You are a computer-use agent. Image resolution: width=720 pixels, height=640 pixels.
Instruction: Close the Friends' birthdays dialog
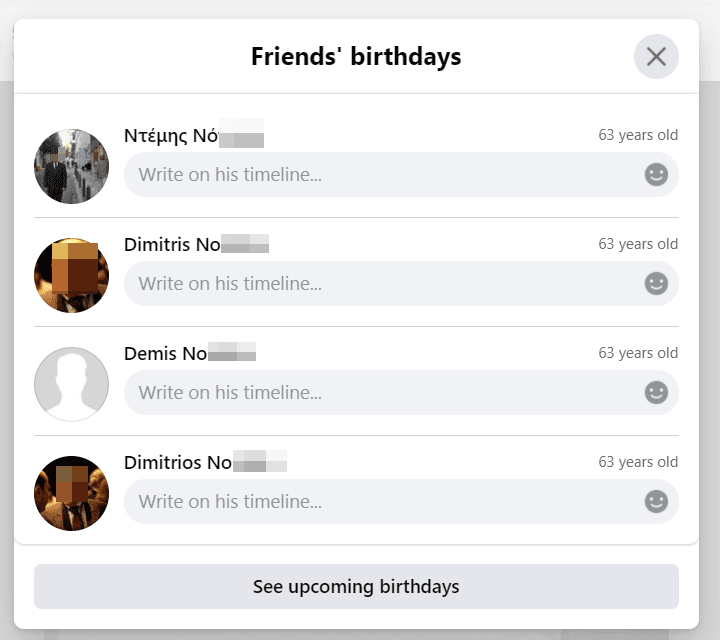(656, 56)
